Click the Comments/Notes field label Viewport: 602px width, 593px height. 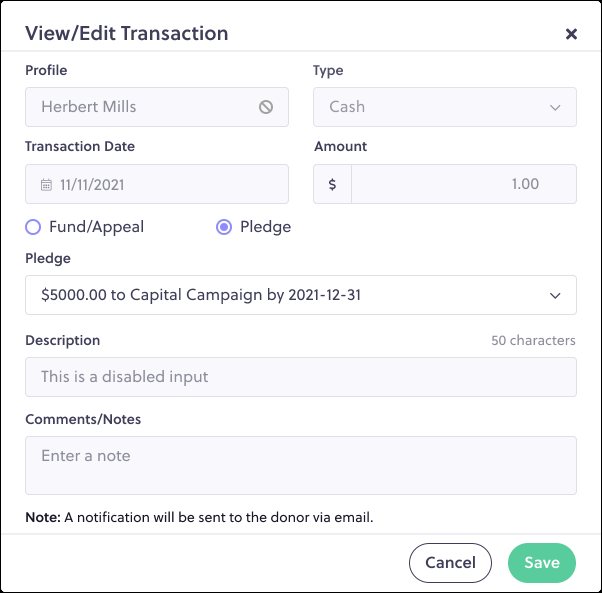(83, 419)
